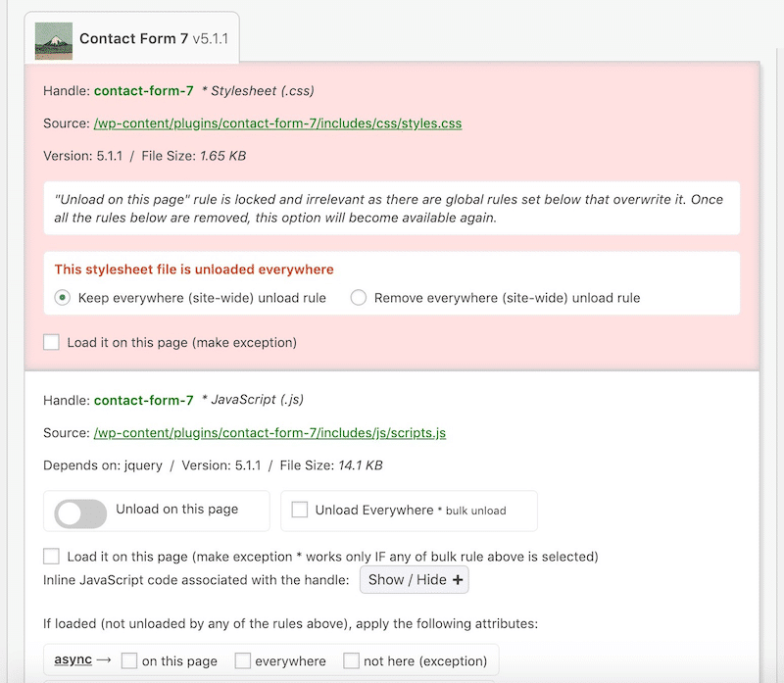Open the scripts.js source link
Viewport: 784px width, 683px height.
[269, 432]
